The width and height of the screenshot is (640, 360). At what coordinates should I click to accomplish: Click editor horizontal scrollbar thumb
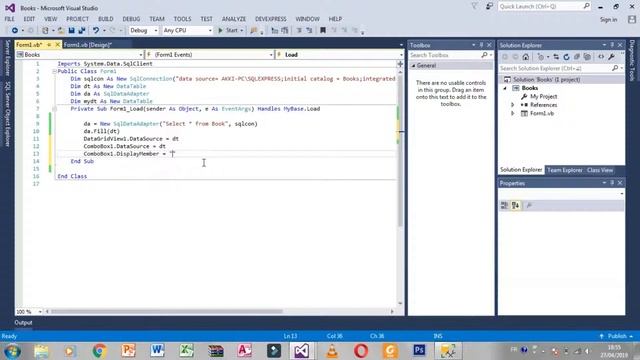click(167, 312)
